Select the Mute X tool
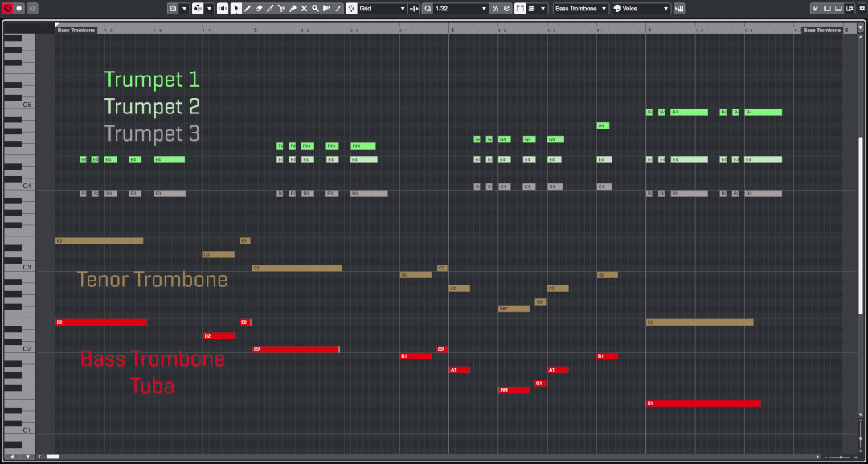The width and height of the screenshot is (868, 464). (x=304, y=8)
